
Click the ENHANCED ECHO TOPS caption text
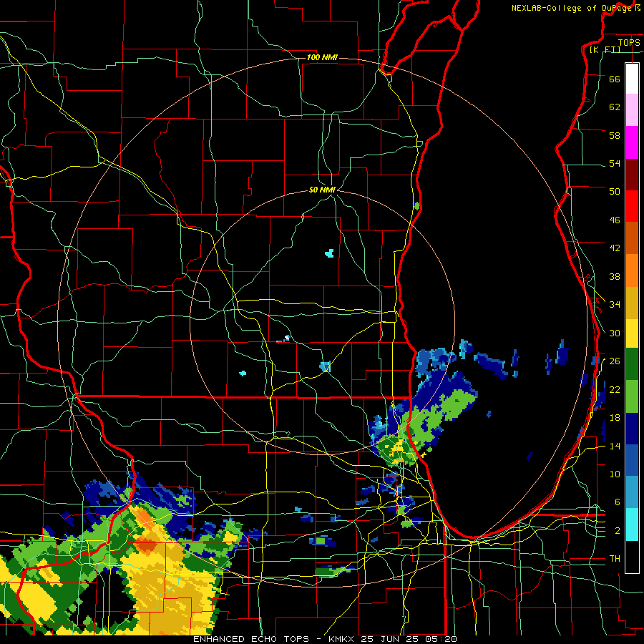251,639
